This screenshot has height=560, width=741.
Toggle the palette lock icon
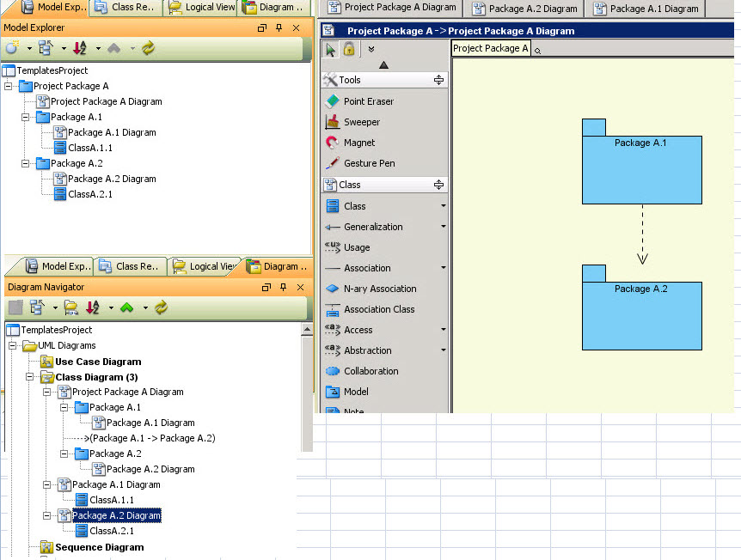pyautogui.click(x=349, y=49)
